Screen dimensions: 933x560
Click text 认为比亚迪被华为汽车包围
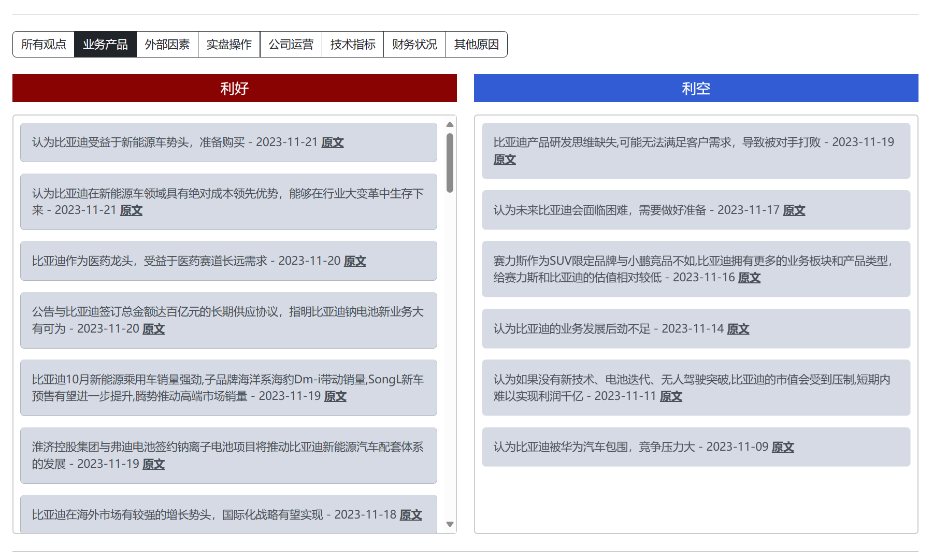pyautogui.click(x=561, y=447)
